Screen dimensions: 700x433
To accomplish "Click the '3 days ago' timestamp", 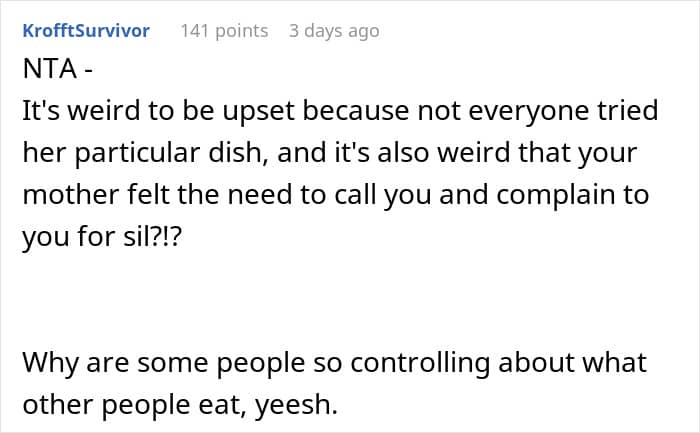I will 334,31.
